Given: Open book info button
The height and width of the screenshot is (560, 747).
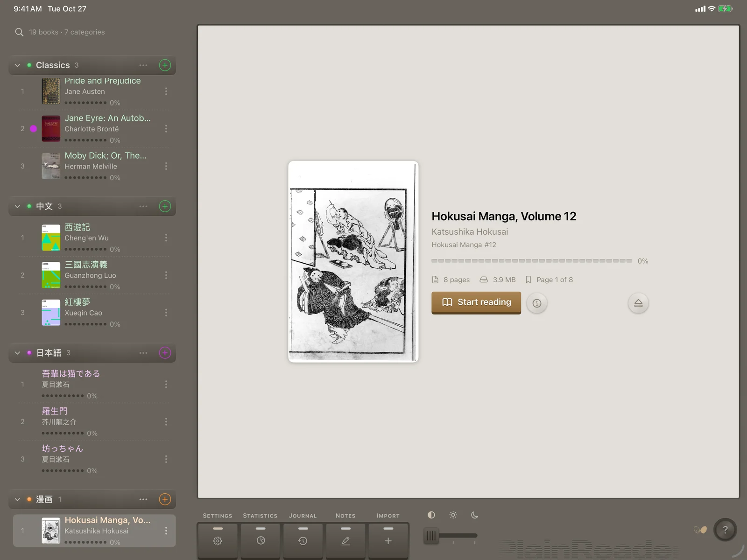Looking at the screenshot, I should 537,303.
